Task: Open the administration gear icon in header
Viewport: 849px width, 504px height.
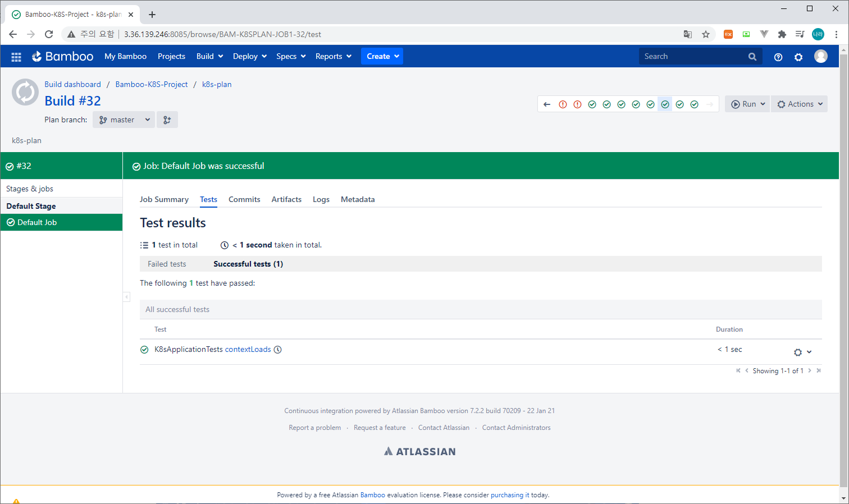Action: click(798, 57)
